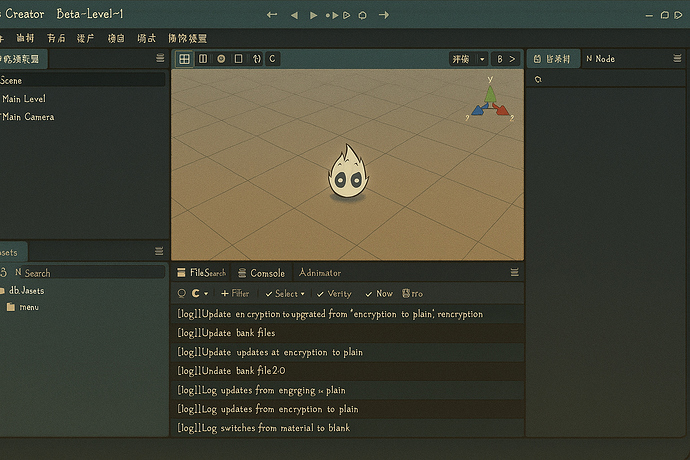The image size is (690, 460).
Task: Click the circle clear icon in console toolbar
Action: click(x=181, y=294)
